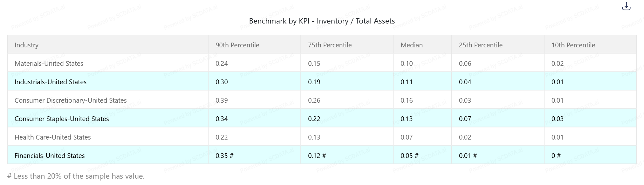Select Consumer Discretionary-United States row label
This screenshot has width=644, height=185.
click(x=71, y=100)
